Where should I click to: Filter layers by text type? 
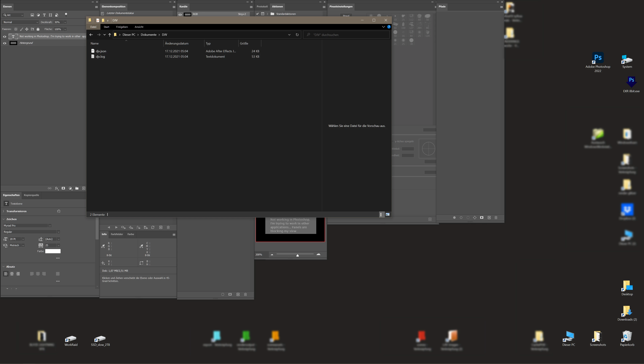tap(44, 15)
